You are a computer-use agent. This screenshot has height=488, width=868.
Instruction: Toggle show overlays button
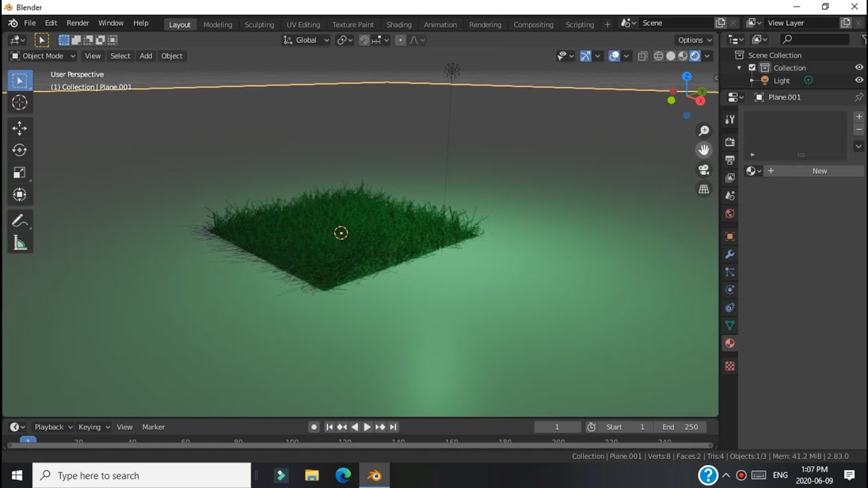614,56
